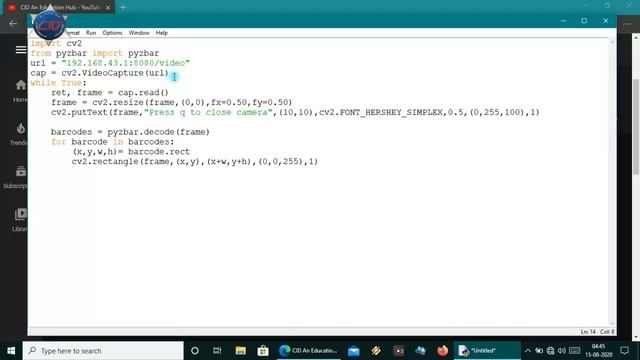Click the taskbar search box
Screen dimensions: 640x360
click(x=103, y=351)
